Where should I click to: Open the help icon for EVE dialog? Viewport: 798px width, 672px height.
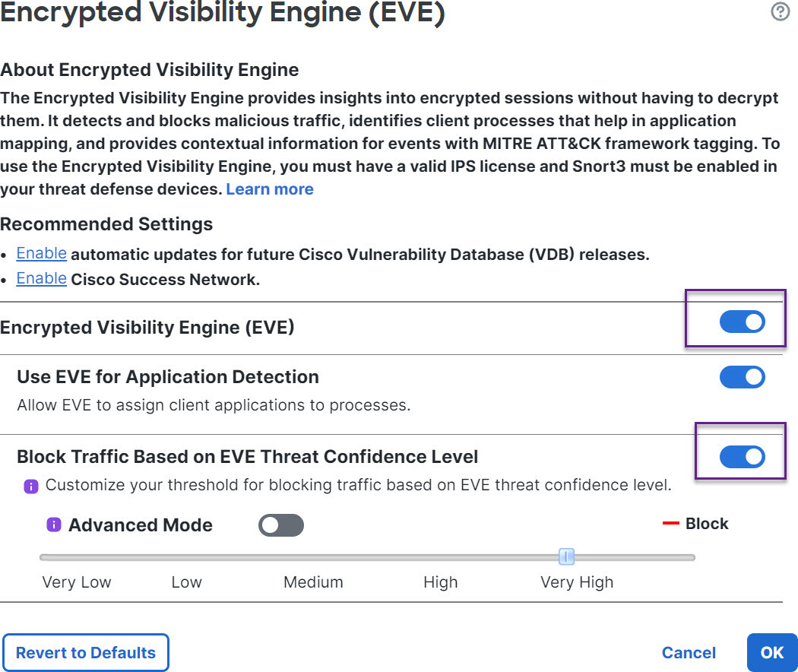point(780,12)
